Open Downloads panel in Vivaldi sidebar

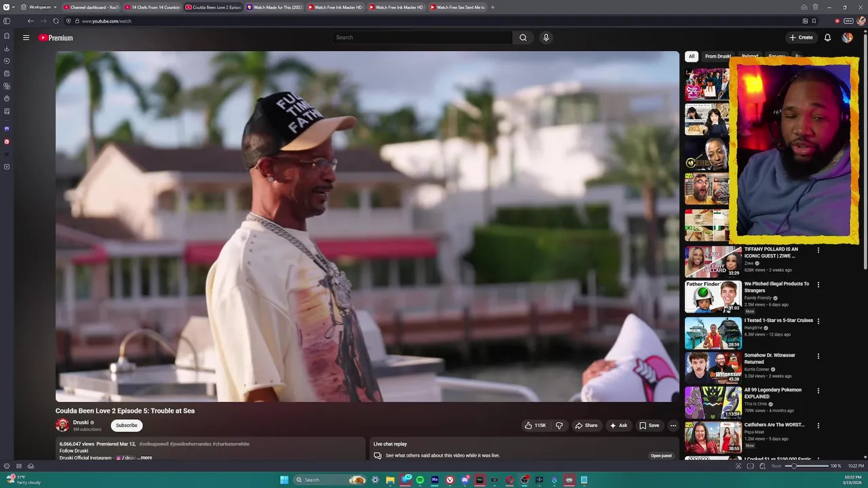(x=7, y=49)
